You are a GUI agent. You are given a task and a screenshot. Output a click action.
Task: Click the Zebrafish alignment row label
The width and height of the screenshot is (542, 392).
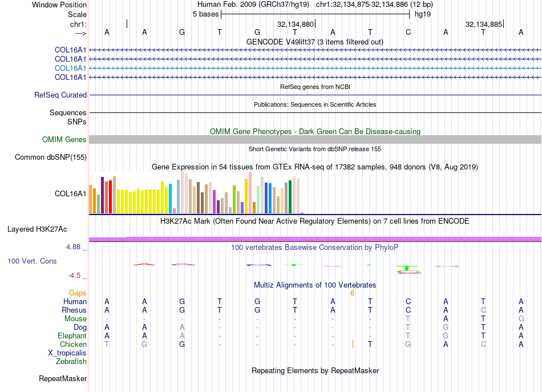[71, 362]
